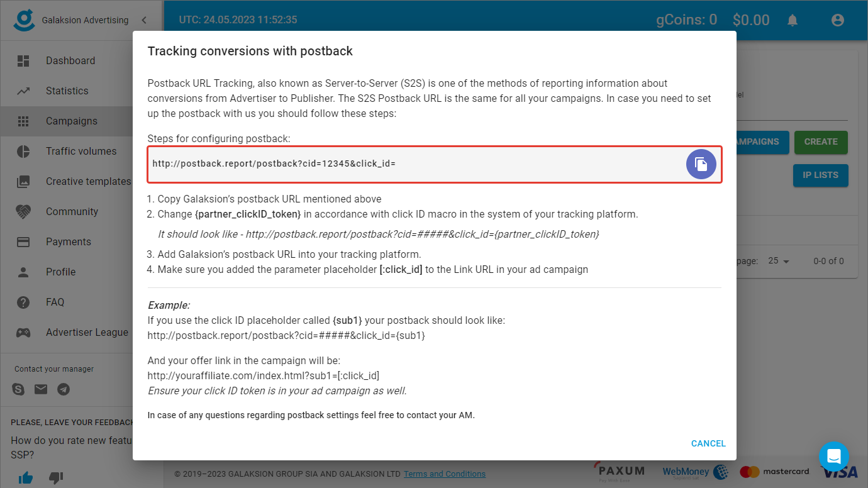Send an email using the envelope icon
Screen dimensions: 868x488
point(40,389)
